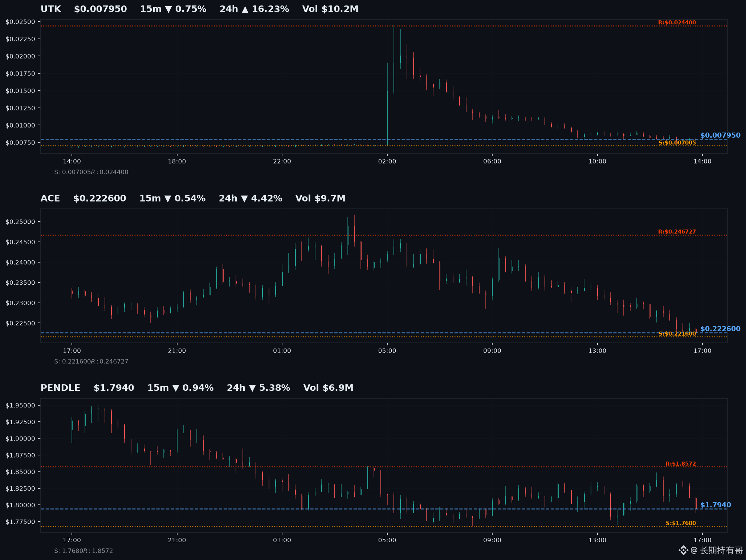Click the UTK 24h change 16.23%

click(x=254, y=9)
